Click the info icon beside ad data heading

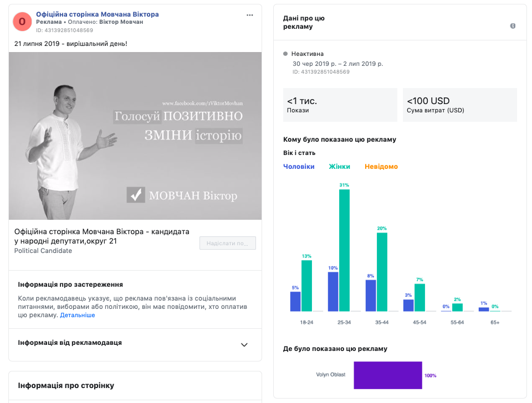(513, 26)
